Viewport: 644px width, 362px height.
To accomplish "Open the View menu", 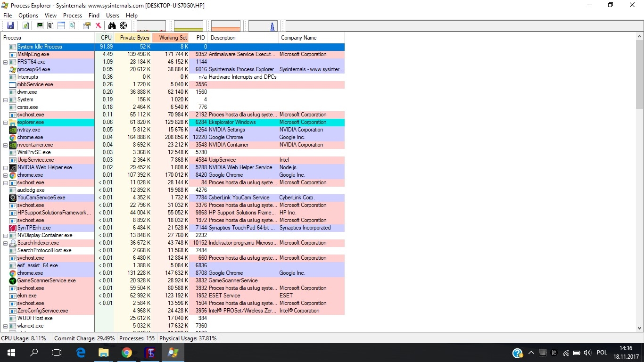I will [50, 16].
